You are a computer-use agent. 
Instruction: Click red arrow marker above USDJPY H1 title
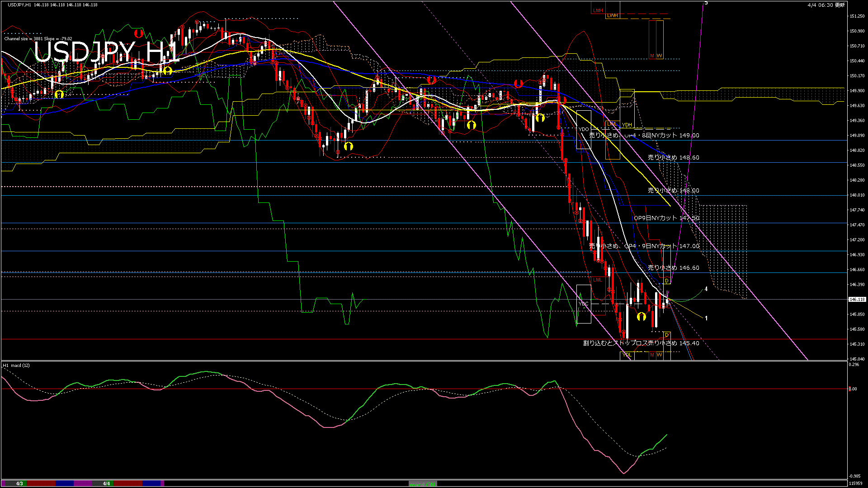click(x=138, y=33)
